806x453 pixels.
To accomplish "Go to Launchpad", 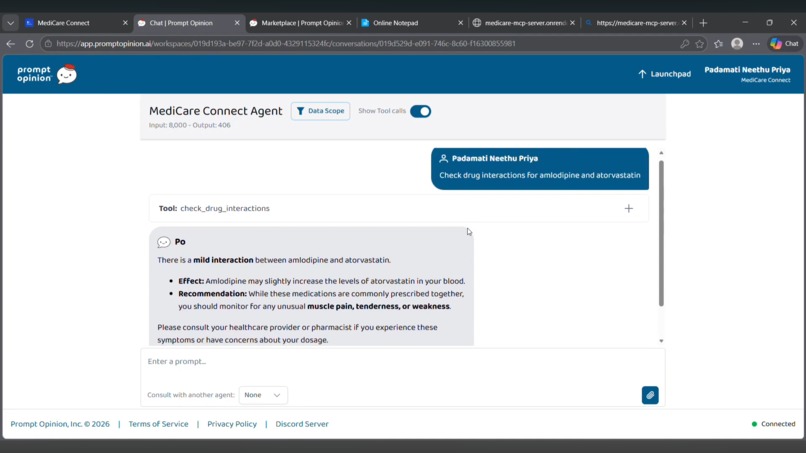I will (x=664, y=74).
